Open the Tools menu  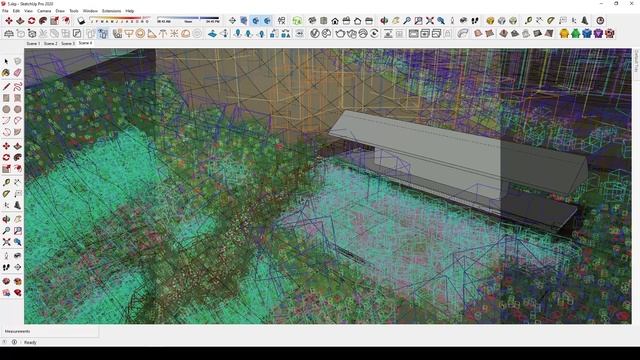pyautogui.click(x=74, y=11)
